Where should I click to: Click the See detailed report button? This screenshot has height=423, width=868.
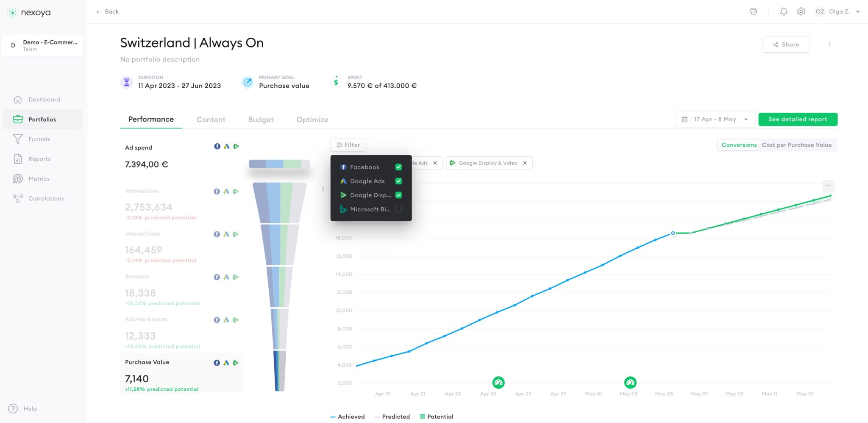[x=798, y=119]
